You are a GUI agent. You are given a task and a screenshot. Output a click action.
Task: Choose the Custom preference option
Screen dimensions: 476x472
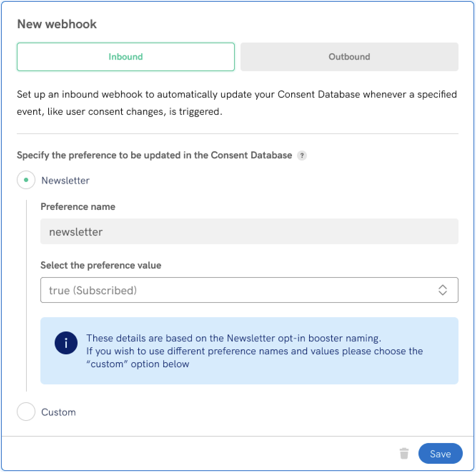26,412
